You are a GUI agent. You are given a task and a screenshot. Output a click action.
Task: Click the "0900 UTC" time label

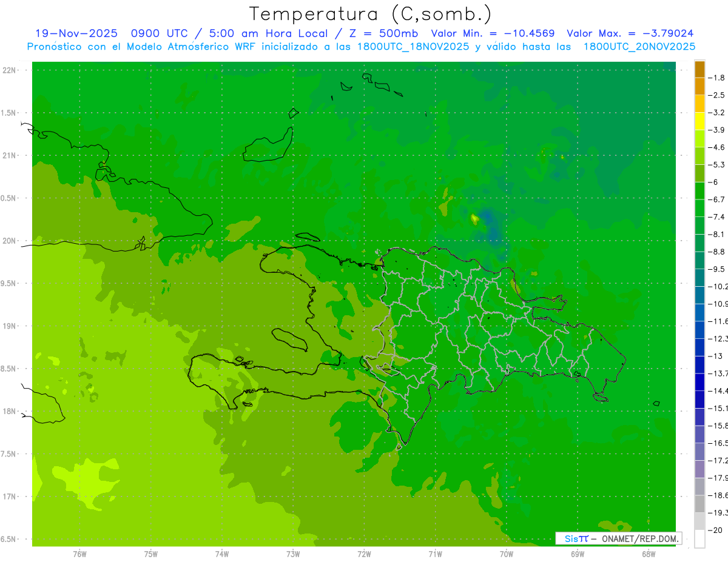point(159,33)
